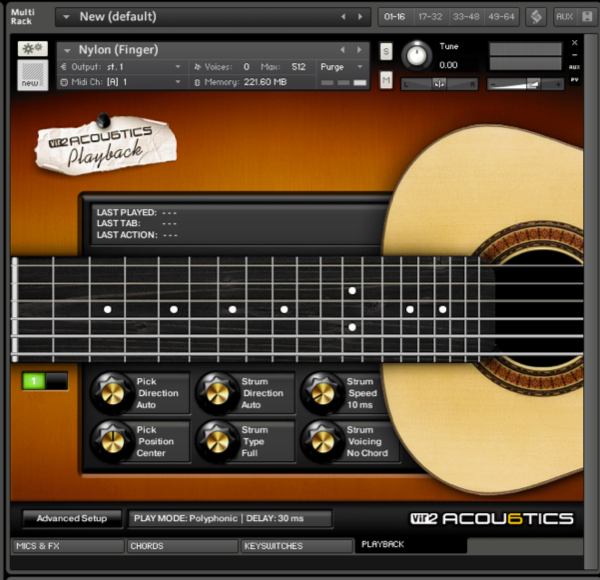Turn the Strum Type knob
Screen dimensions: 600x580
tap(217, 441)
